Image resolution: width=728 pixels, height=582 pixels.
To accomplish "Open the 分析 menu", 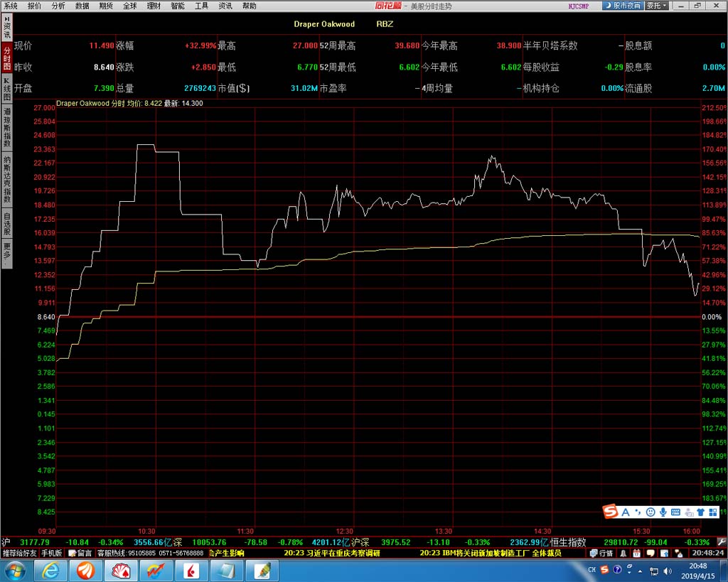I will [x=58, y=6].
